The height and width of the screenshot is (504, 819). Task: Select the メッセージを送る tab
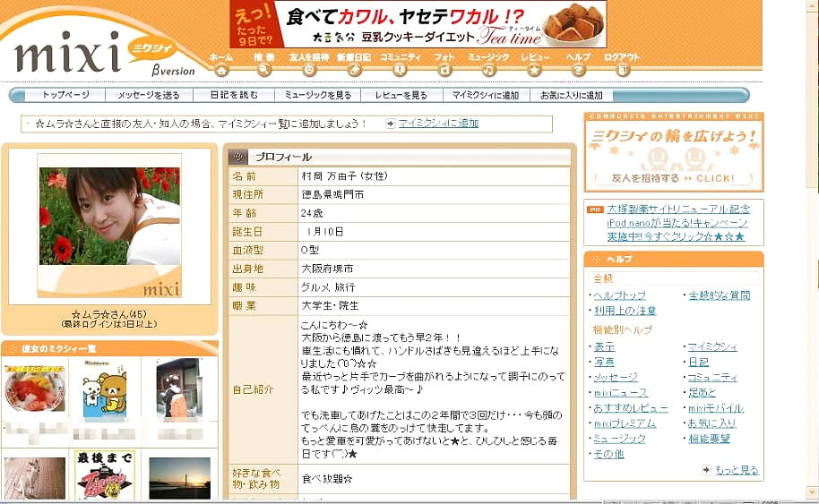point(149,95)
